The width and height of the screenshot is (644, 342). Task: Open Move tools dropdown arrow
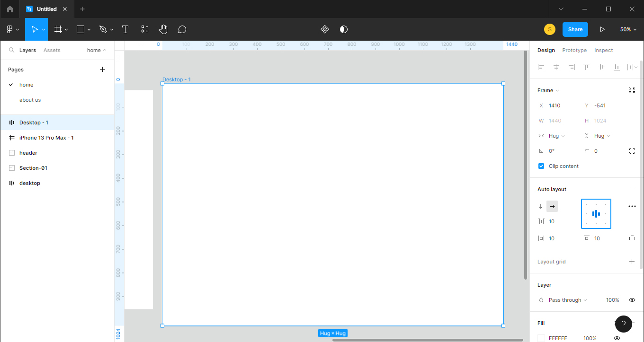tap(44, 29)
